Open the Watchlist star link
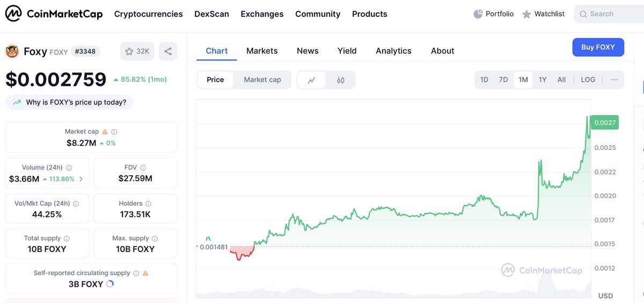The width and height of the screenshot is (644, 303). pyautogui.click(x=543, y=14)
